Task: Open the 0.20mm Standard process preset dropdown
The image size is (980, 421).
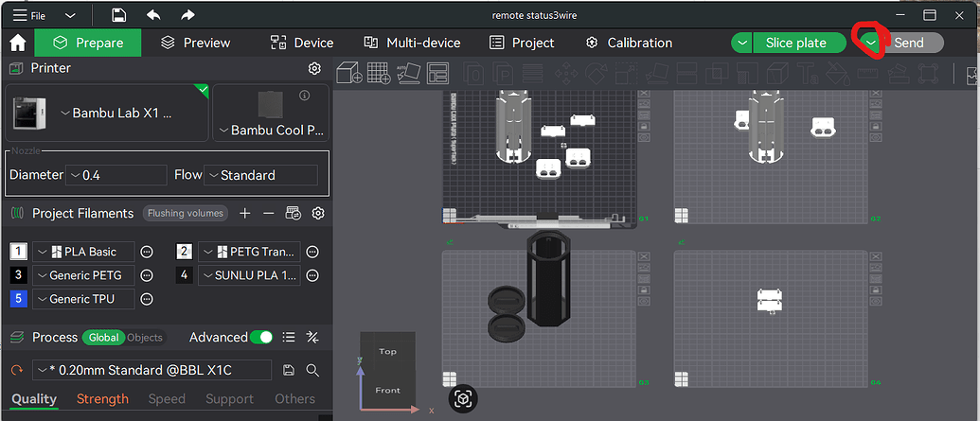Action: tap(151, 371)
